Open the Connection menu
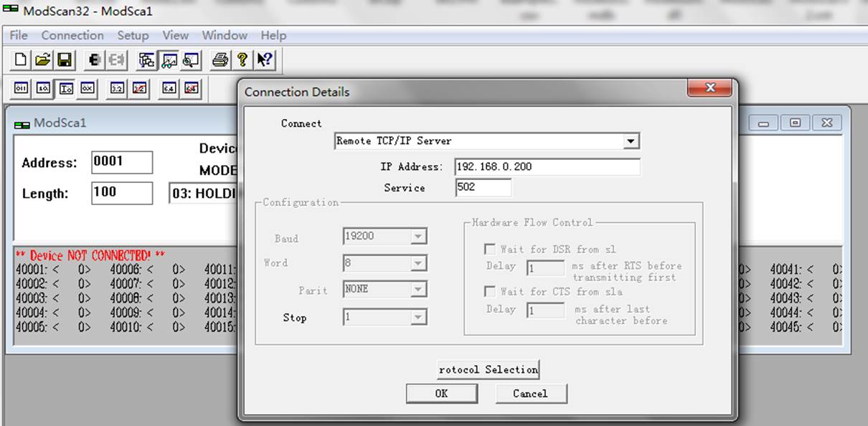This screenshot has width=868, height=426. [x=72, y=35]
